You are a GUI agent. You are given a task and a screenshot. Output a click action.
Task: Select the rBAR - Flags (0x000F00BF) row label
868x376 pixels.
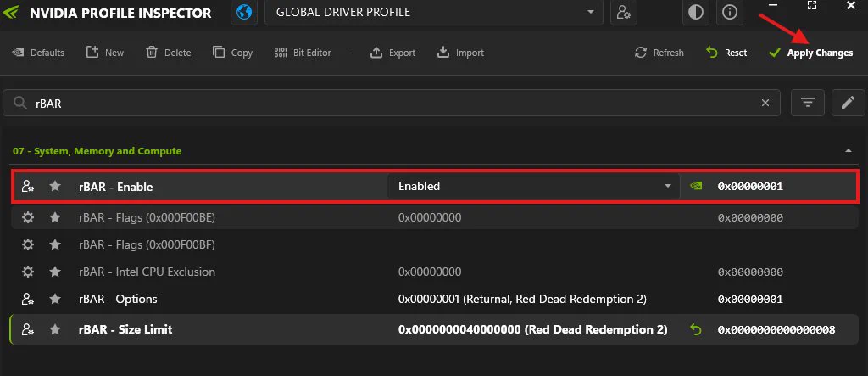click(x=147, y=244)
